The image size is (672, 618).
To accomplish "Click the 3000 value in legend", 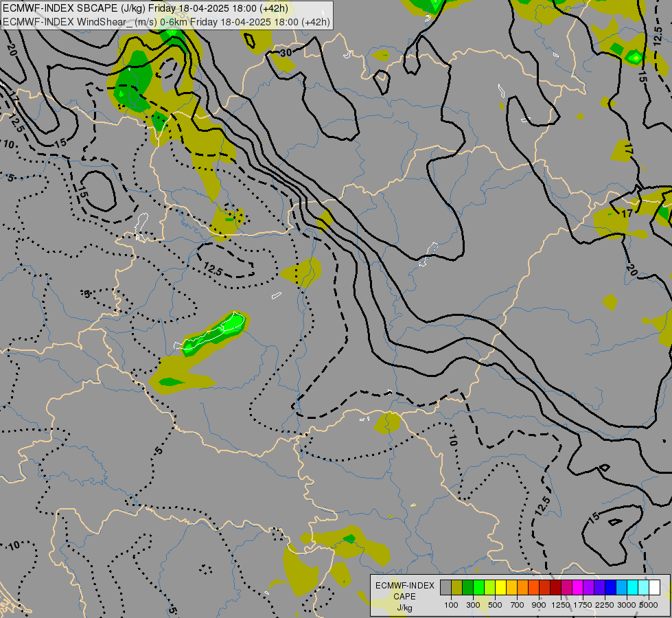I will pos(627,605).
